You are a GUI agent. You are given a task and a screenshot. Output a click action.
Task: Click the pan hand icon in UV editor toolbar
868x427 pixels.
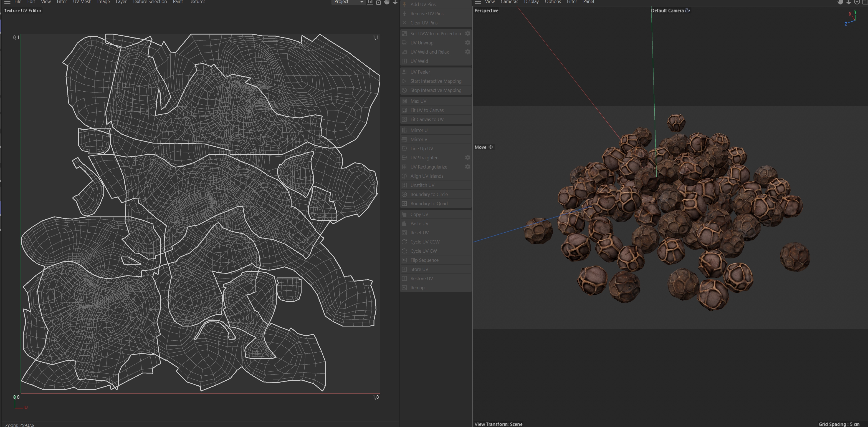(x=386, y=2)
